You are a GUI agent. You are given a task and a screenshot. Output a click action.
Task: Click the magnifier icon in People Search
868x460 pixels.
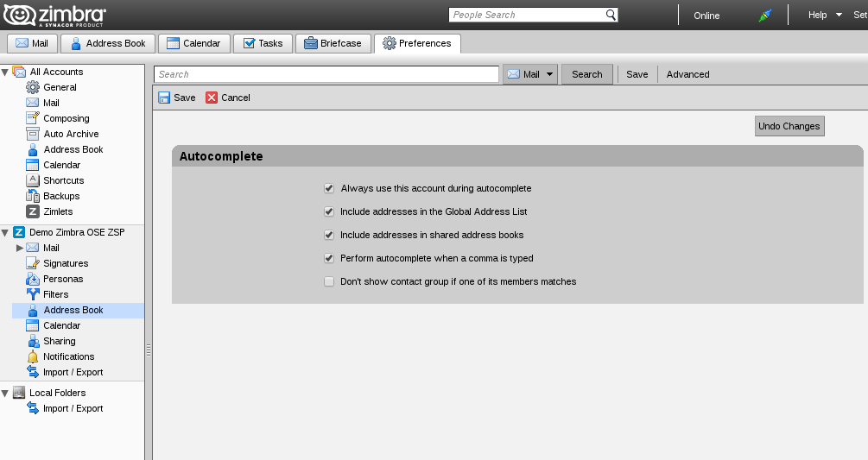point(611,15)
